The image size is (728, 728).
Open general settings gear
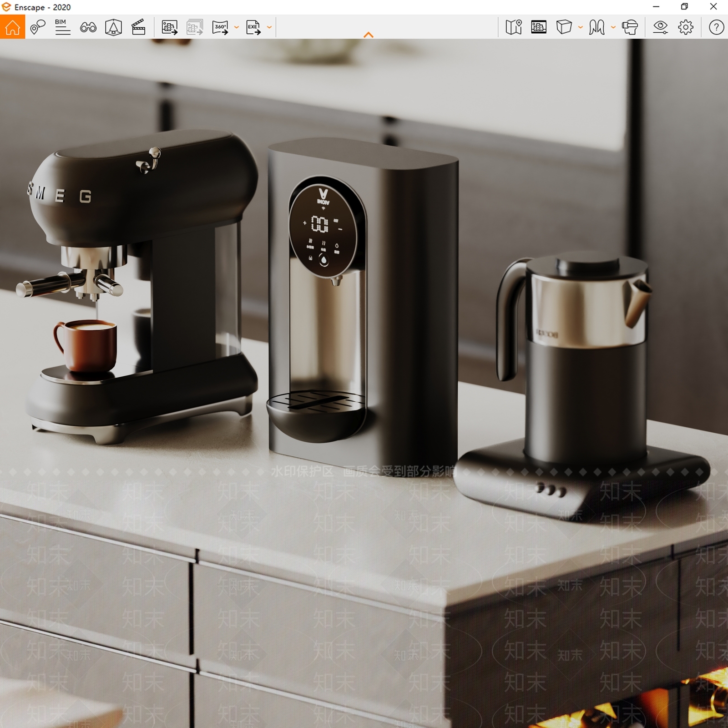pos(686,27)
